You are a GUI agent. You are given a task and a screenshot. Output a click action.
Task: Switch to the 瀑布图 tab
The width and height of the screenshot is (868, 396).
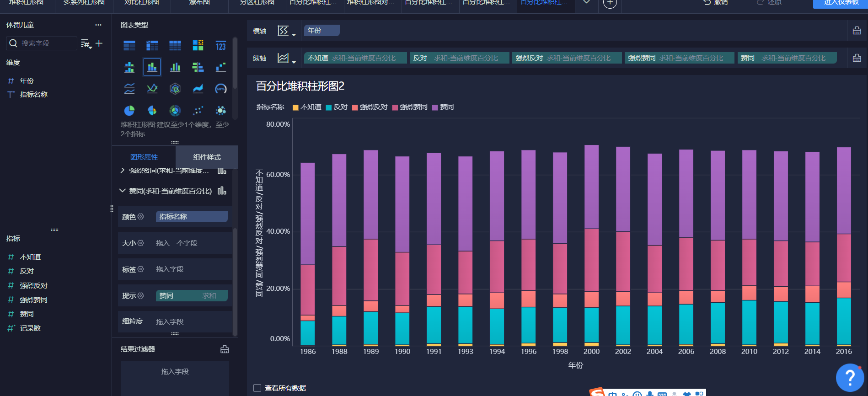tap(199, 3)
